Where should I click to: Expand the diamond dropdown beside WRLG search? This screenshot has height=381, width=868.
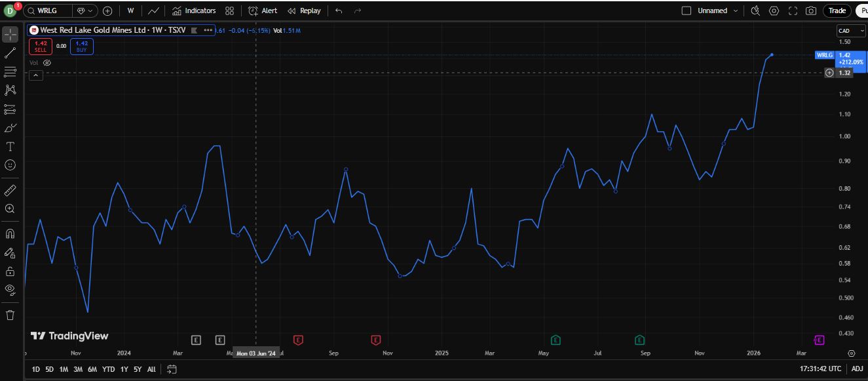point(85,10)
